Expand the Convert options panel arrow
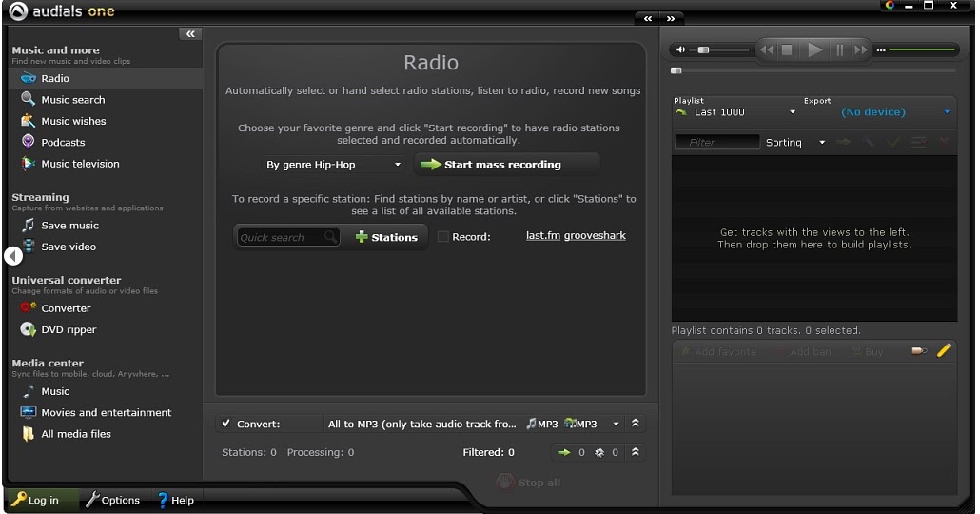This screenshot has height=514, width=980. click(635, 424)
